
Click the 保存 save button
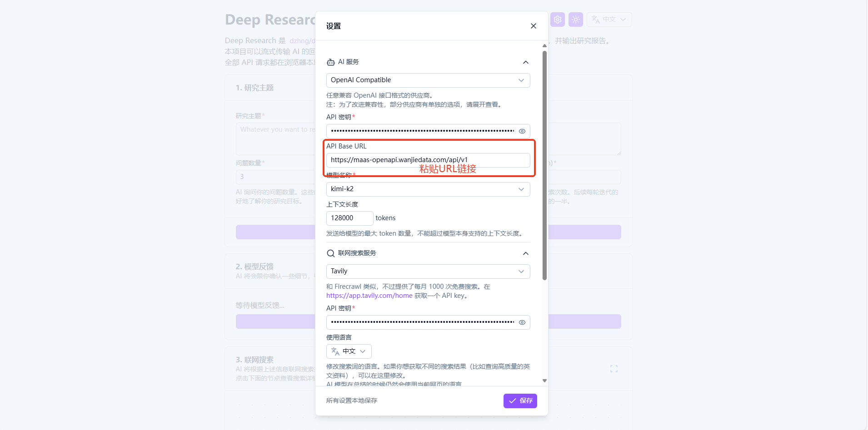pyautogui.click(x=520, y=401)
